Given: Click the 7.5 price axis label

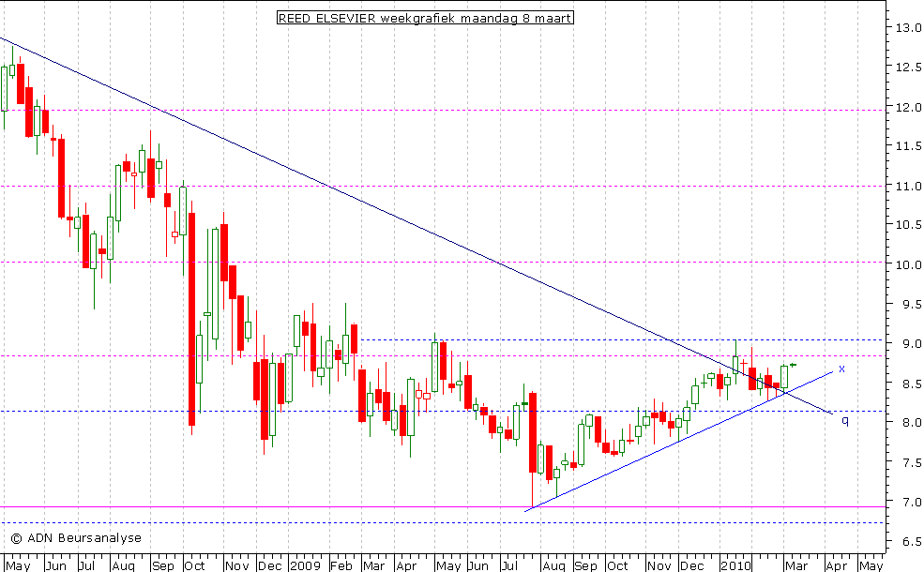Looking at the screenshot, I should pyautogui.click(x=911, y=462).
